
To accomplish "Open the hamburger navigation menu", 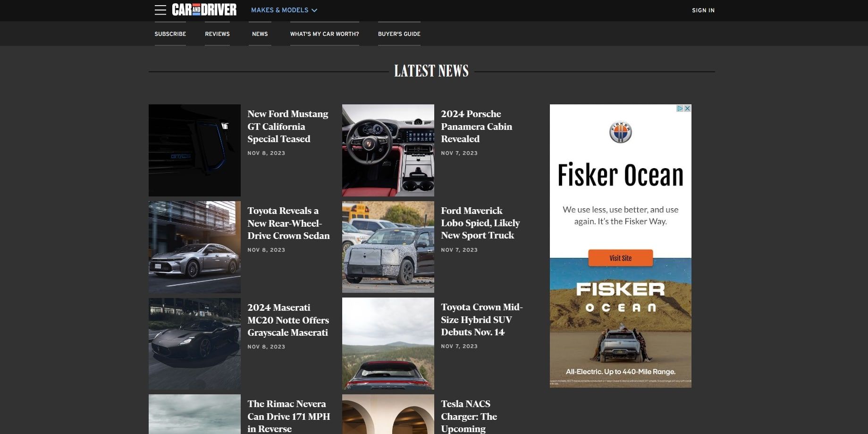I will click(x=160, y=10).
